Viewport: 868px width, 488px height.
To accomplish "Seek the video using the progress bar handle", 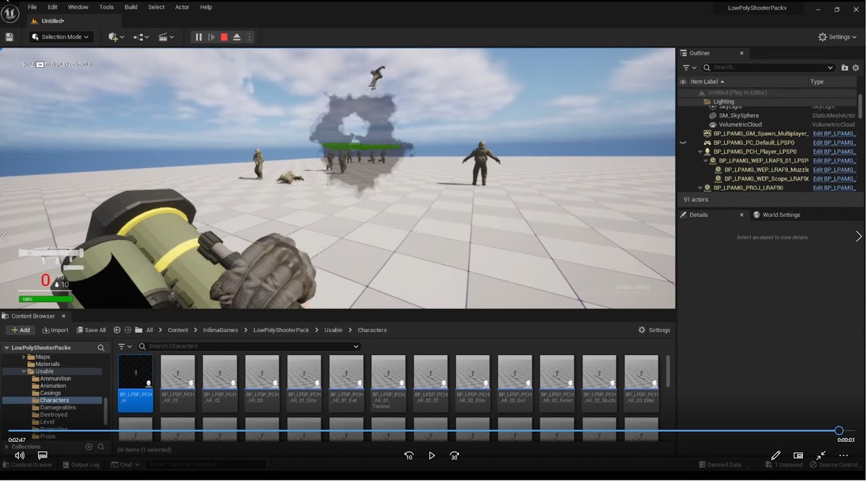I will (x=839, y=430).
